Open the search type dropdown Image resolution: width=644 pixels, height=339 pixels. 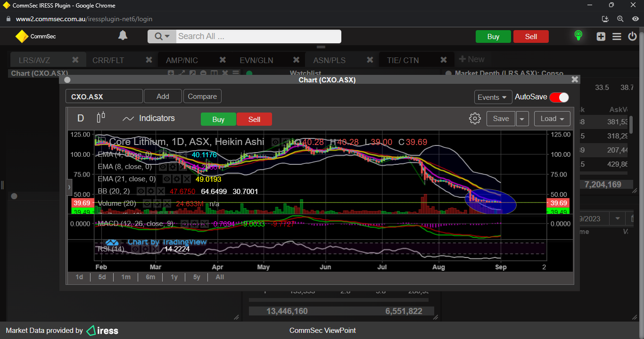click(162, 36)
